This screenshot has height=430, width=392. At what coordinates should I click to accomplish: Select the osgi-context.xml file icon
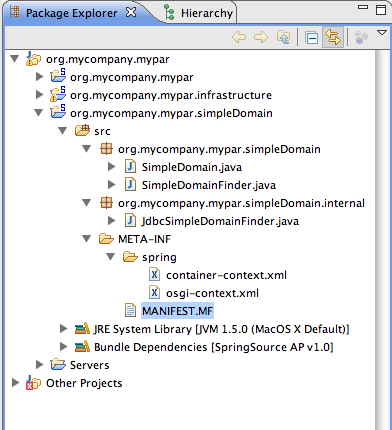pyautogui.click(x=154, y=293)
